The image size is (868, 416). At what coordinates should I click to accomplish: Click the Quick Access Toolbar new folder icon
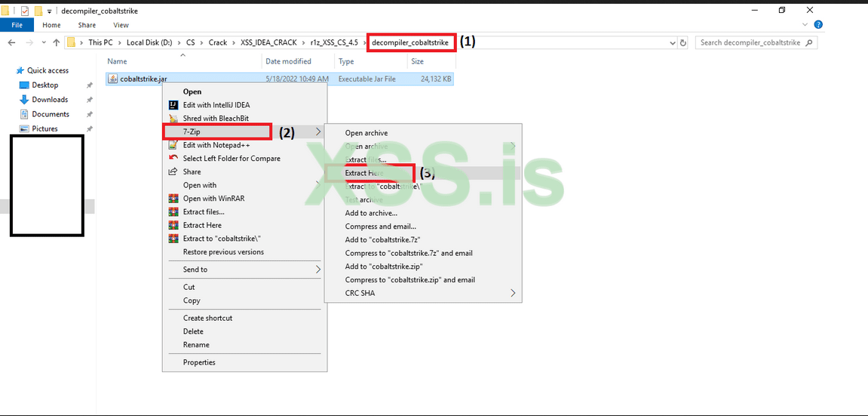tap(38, 11)
